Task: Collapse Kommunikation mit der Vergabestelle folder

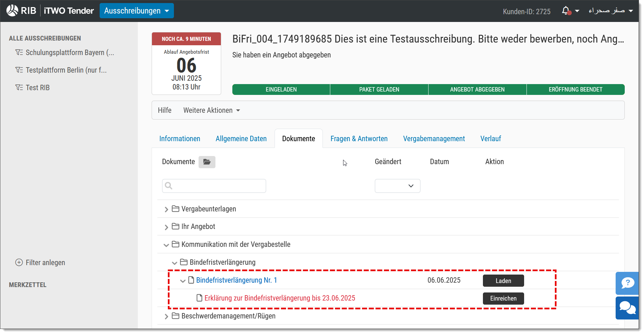Action: pyautogui.click(x=166, y=245)
